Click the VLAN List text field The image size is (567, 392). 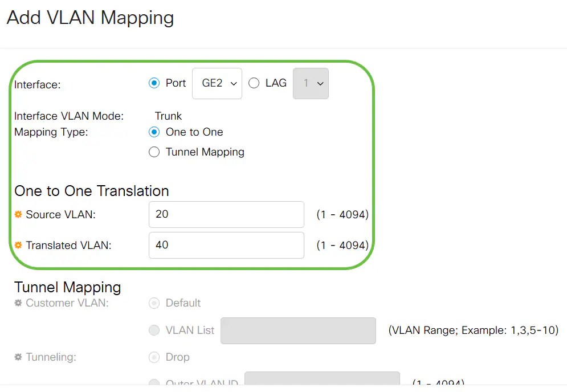[x=297, y=330]
